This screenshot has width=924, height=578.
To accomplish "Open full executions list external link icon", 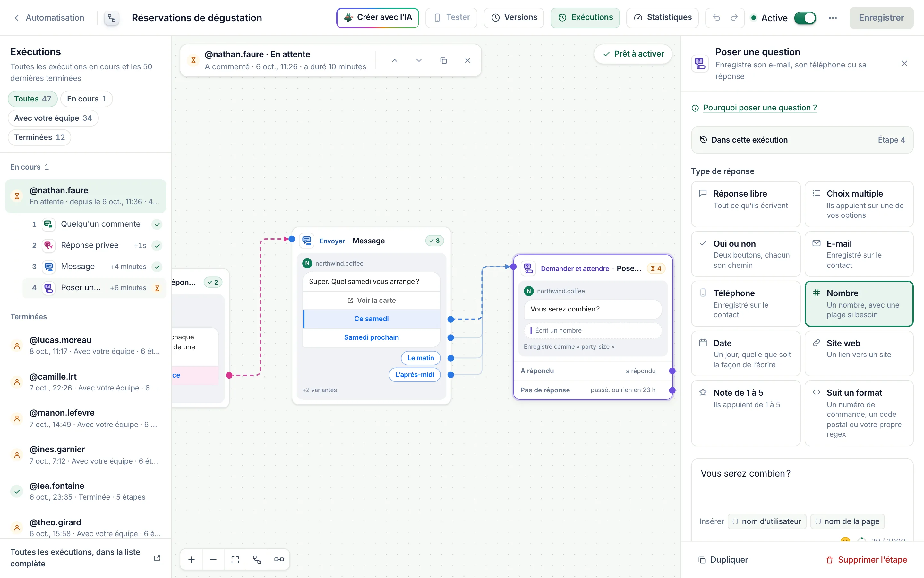I will point(157,558).
